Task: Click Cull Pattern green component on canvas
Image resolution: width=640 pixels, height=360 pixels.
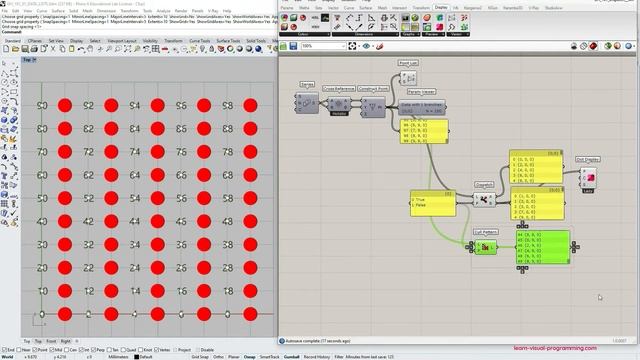Action: [x=485, y=247]
